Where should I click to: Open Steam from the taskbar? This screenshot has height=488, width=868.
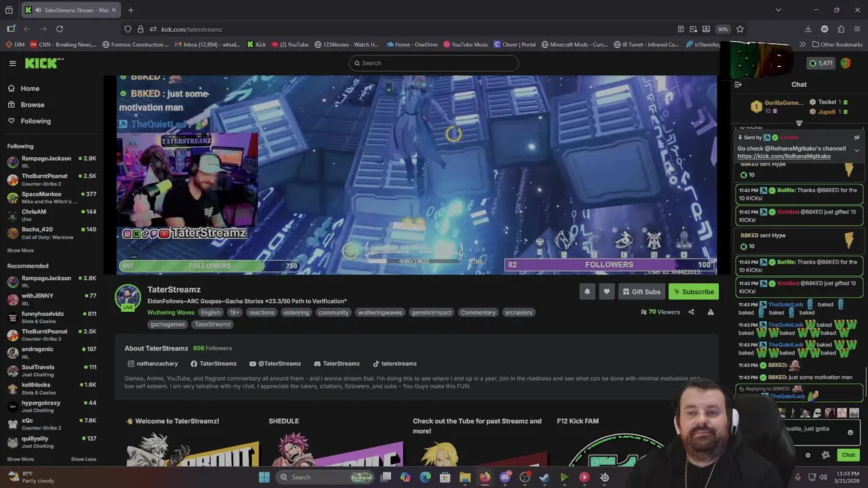(x=545, y=477)
